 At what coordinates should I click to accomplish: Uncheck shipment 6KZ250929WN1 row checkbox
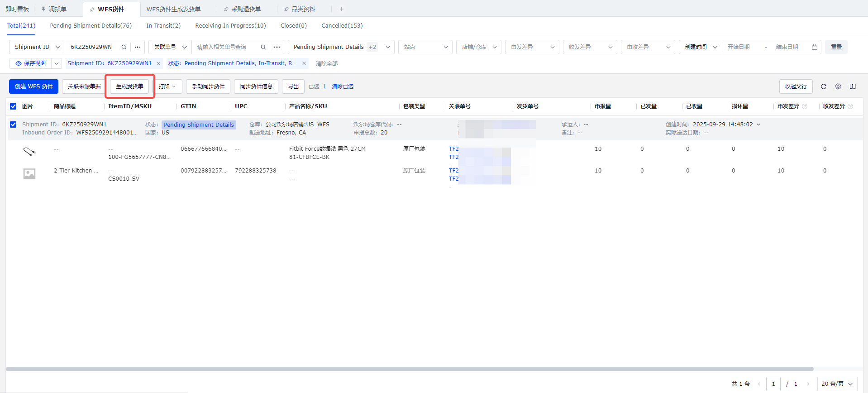click(13, 125)
